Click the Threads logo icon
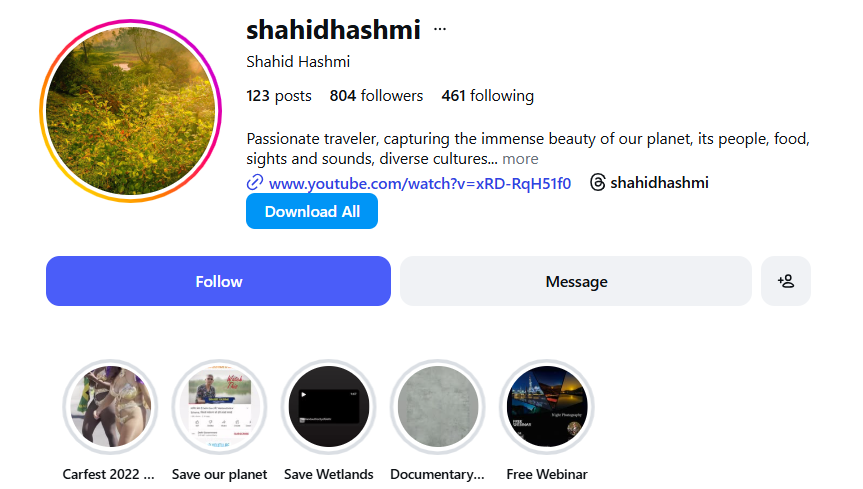Screen dimensions: 863x489 (598, 182)
